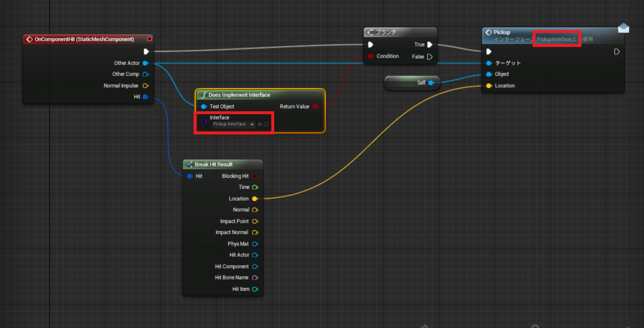Viewport: 644px width, 328px height.
Task: Click the Impact Point output pin
Action: [255, 221]
